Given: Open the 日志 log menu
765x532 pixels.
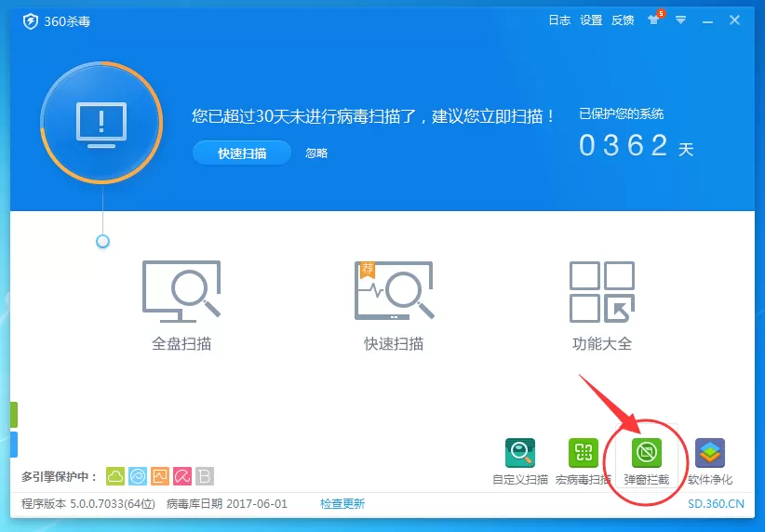Looking at the screenshot, I should coord(559,20).
